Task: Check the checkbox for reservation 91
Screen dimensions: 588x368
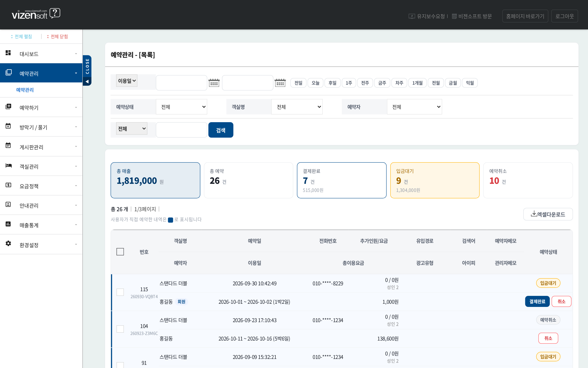Action: tap(120, 365)
